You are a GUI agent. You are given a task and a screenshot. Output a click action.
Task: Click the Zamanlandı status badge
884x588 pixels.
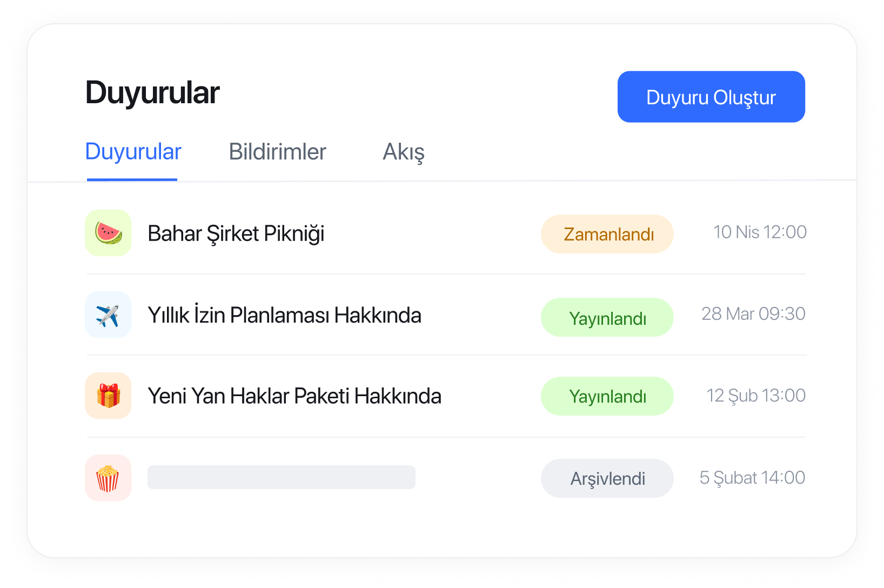607,234
